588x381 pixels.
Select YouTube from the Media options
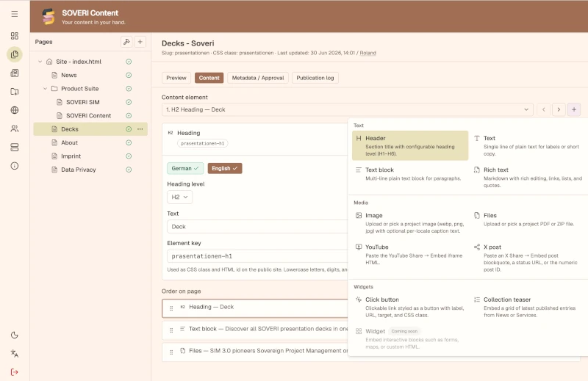coord(410,255)
